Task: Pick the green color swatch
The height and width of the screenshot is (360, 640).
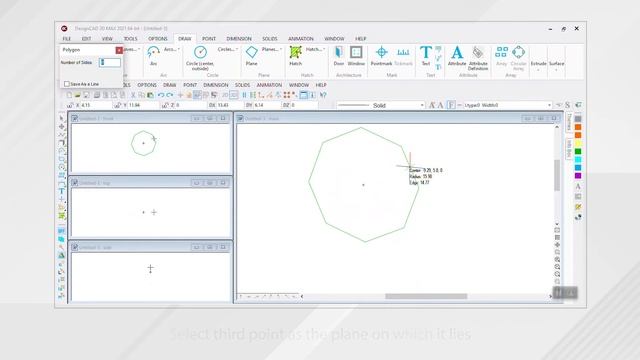Action: tap(578, 151)
